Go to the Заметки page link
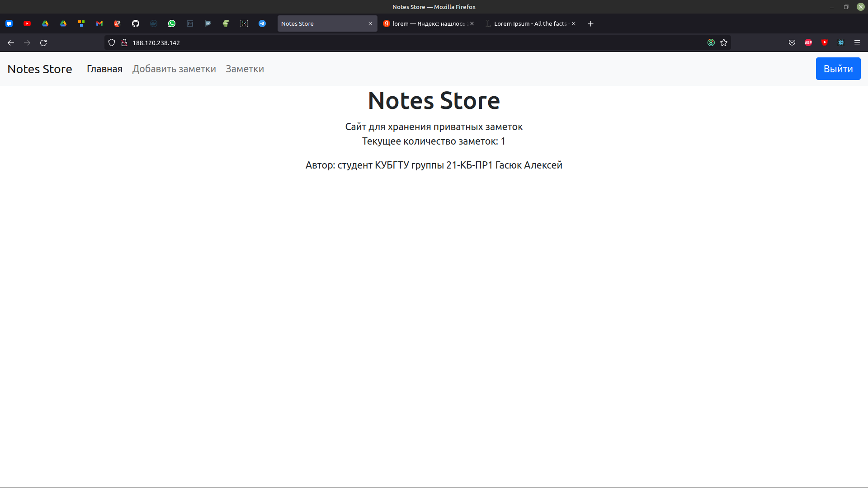Viewport: 868px width, 488px height. [245, 69]
